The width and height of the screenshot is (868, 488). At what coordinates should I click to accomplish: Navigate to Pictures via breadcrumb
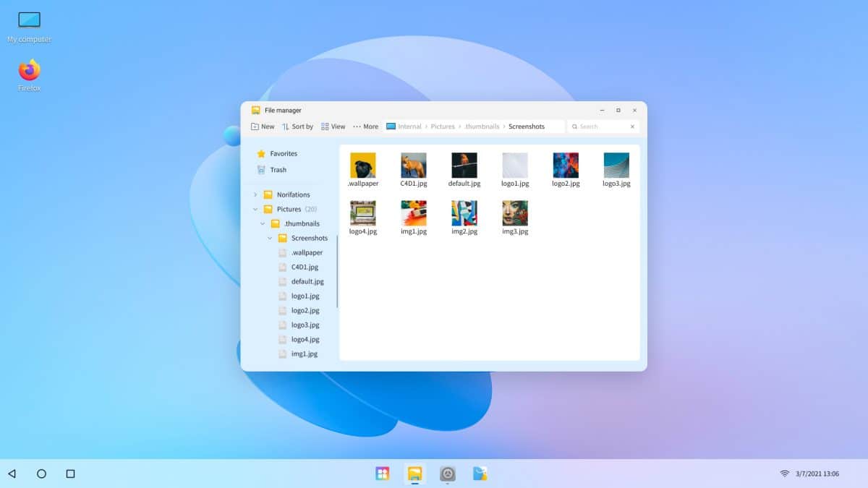pyautogui.click(x=443, y=126)
